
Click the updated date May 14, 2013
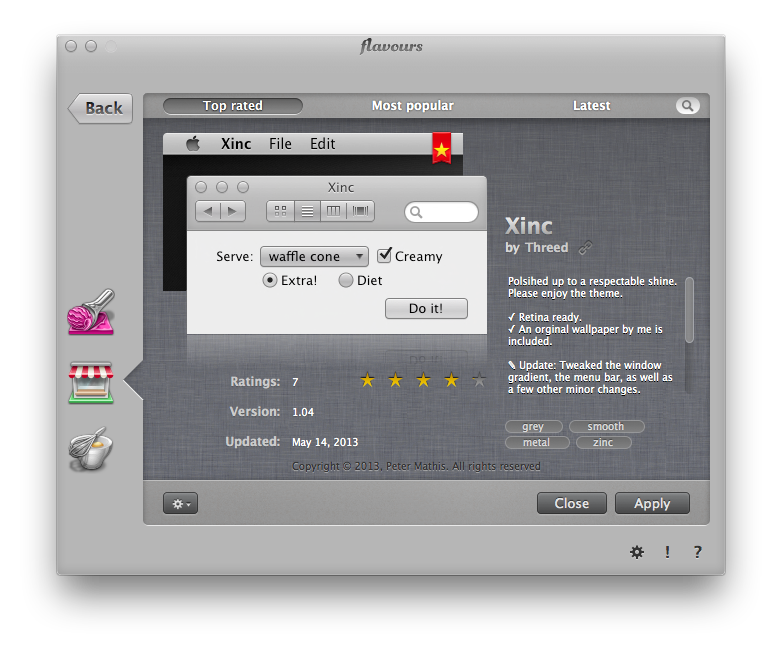(x=325, y=442)
